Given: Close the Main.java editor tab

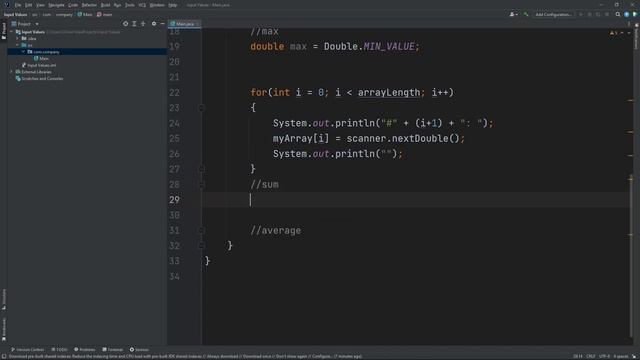Looking at the screenshot, I should (198, 24).
